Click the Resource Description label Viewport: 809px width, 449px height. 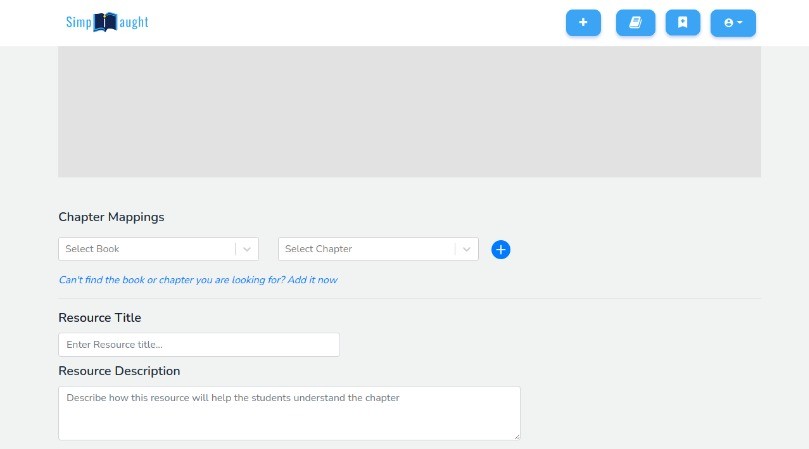(119, 371)
